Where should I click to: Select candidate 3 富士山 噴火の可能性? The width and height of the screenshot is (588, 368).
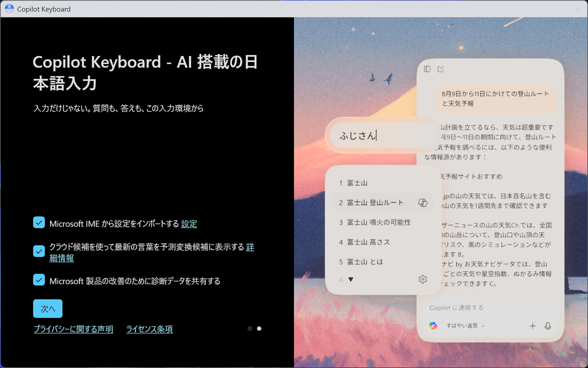point(379,223)
